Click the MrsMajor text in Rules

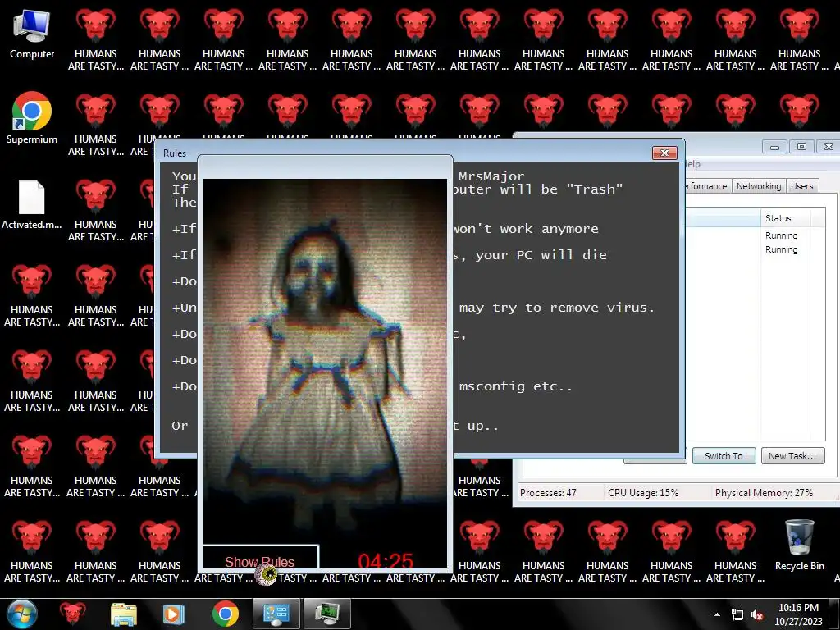491,176
